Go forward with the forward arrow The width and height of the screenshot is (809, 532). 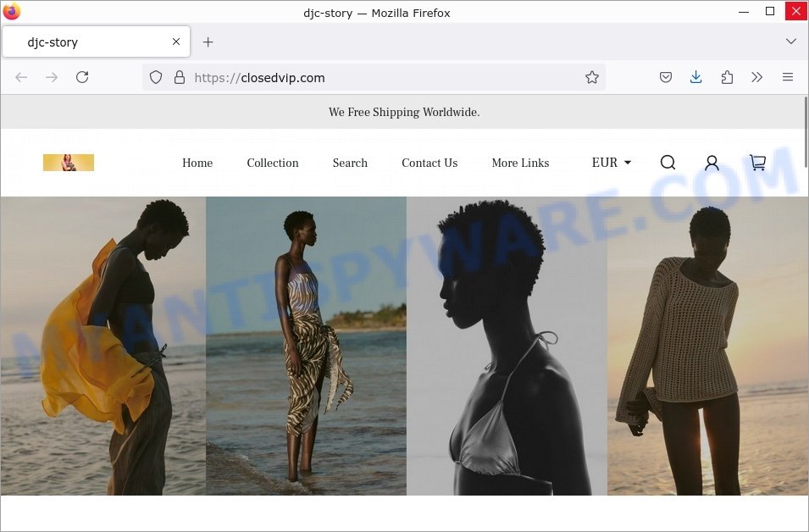[52, 77]
